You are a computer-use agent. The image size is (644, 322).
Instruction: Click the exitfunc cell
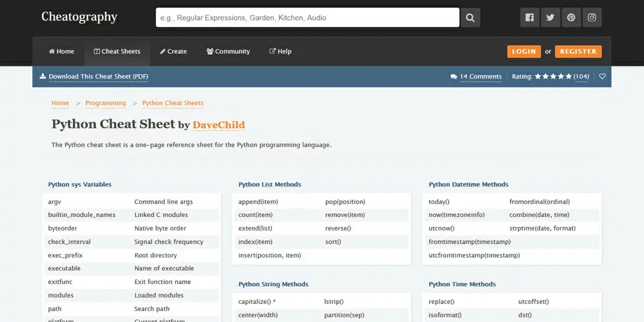point(60,282)
